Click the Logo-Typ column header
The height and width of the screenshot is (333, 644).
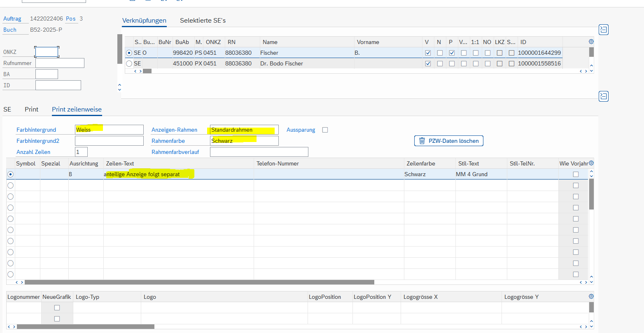pyautogui.click(x=107, y=297)
